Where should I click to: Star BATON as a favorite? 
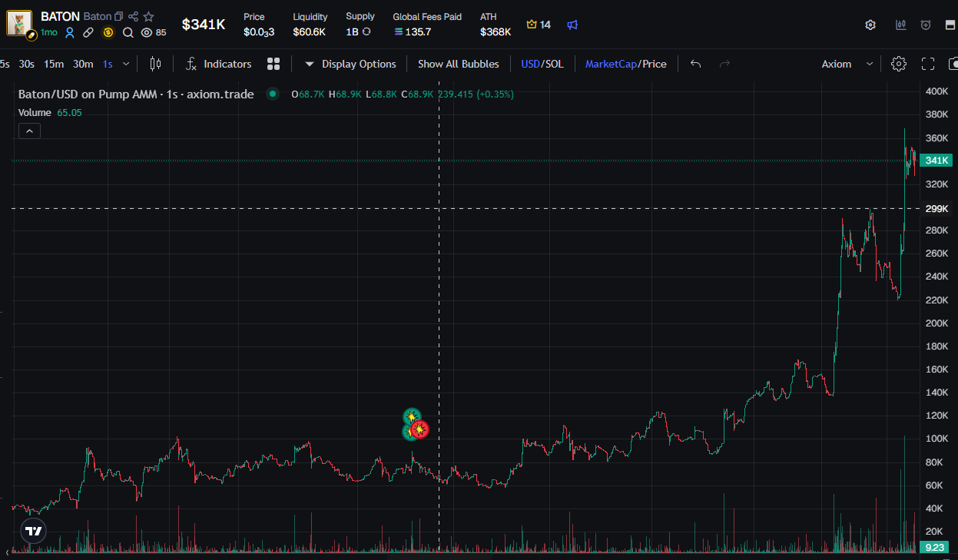[x=149, y=16]
